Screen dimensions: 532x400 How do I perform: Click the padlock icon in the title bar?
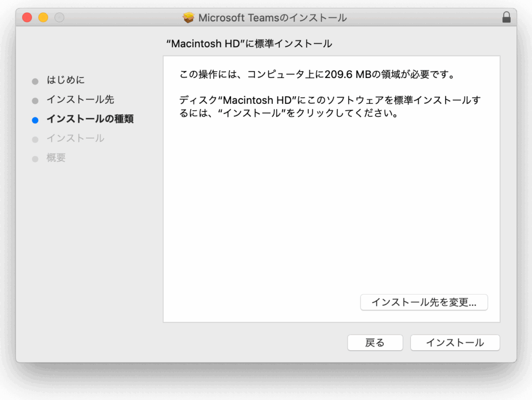[x=506, y=18]
